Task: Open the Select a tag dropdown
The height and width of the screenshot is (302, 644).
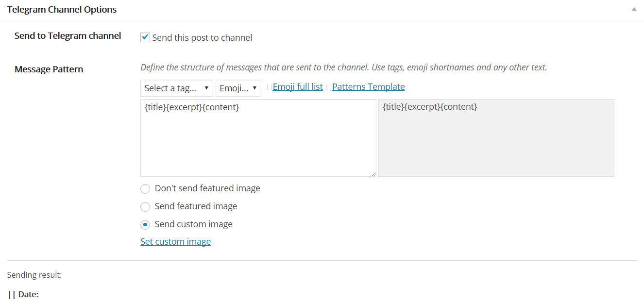Action: (177, 88)
